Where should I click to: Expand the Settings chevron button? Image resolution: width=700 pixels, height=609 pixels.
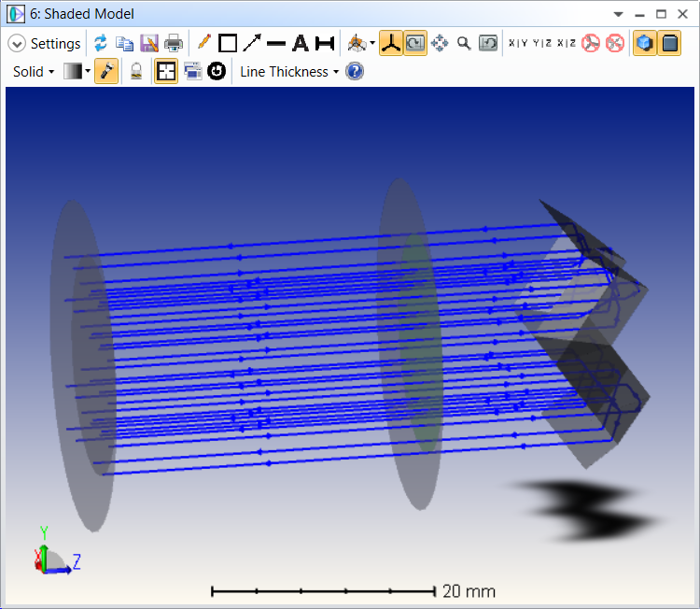(x=17, y=43)
